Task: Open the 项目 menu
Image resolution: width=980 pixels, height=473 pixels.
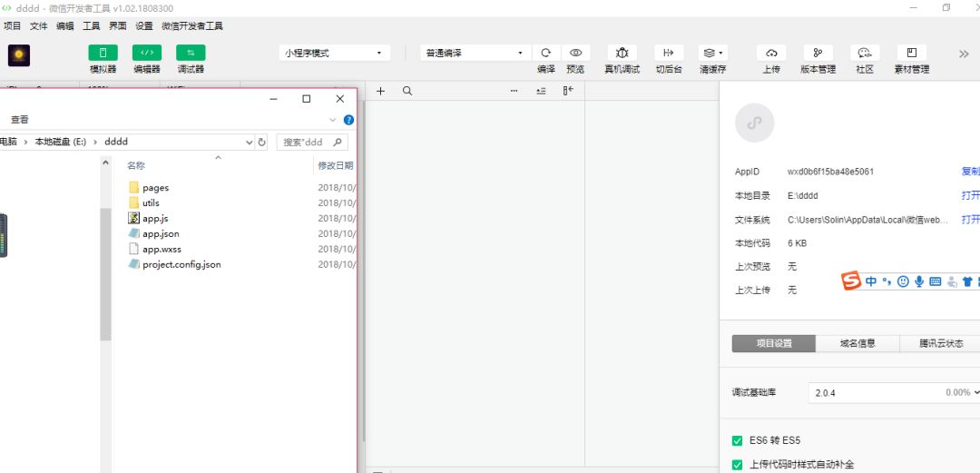Action: tap(12, 25)
